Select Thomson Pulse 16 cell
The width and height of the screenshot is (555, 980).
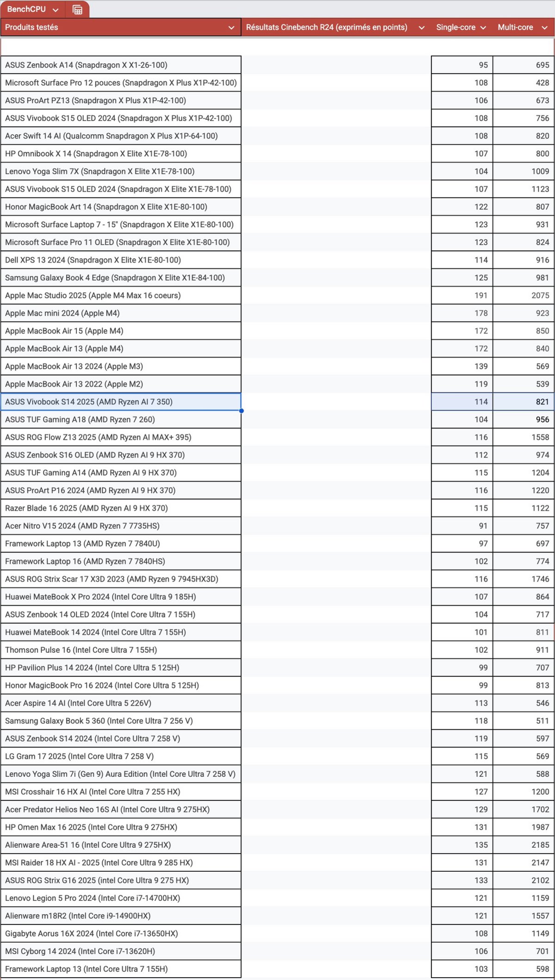(121, 650)
